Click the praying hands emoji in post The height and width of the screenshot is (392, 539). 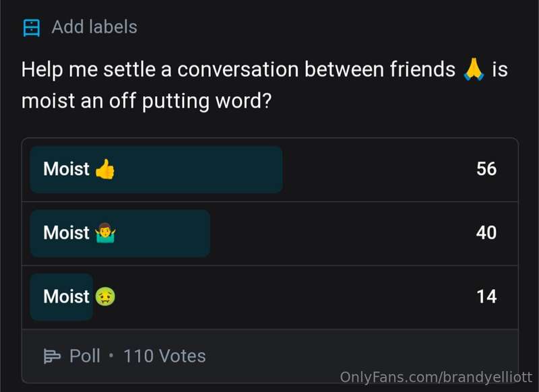point(474,69)
